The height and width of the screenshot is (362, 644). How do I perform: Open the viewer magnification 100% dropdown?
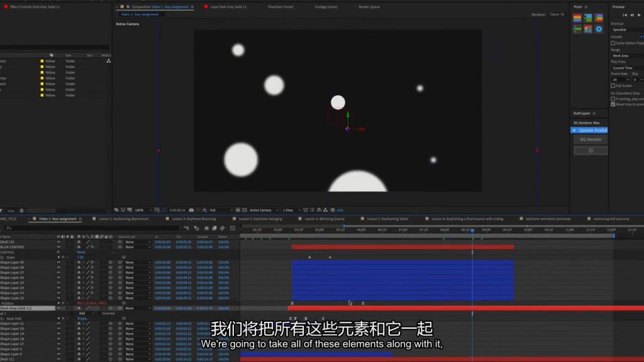tap(143, 210)
